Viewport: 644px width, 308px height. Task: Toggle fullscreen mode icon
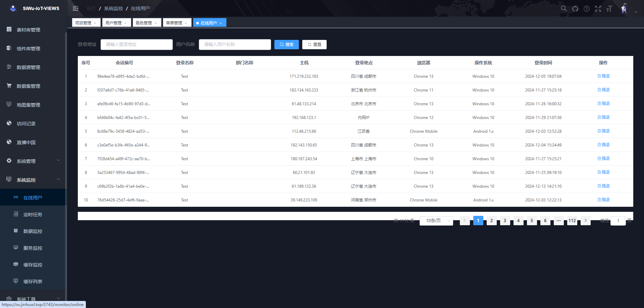click(x=598, y=9)
